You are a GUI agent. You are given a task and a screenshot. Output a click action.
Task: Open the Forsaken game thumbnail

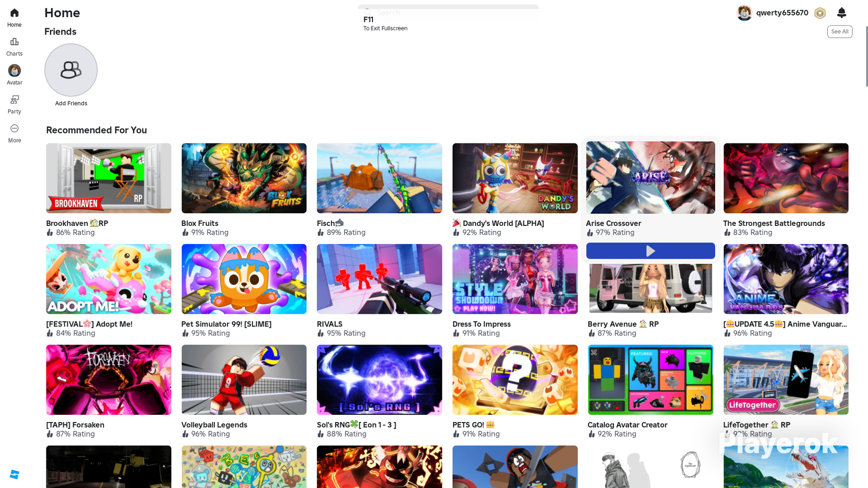pos(109,380)
